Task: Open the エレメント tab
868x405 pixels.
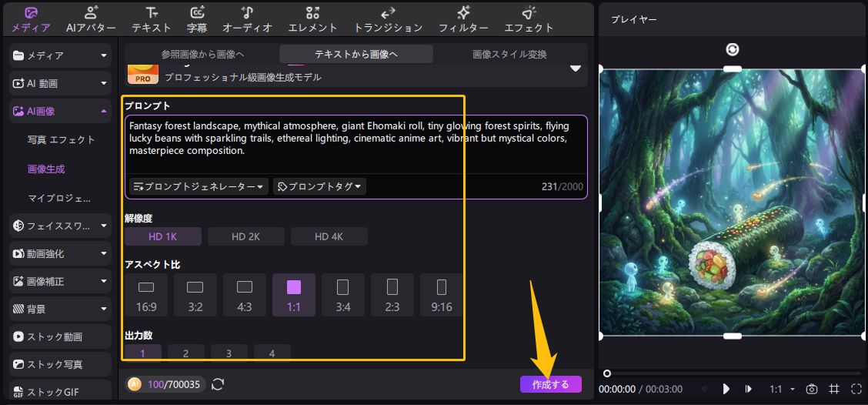Action: coord(312,19)
